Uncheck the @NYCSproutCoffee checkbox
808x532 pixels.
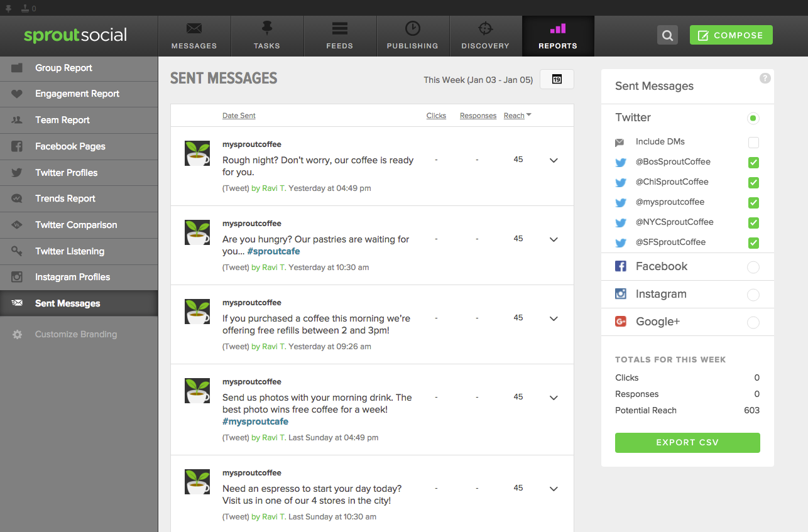coord(753,222)
